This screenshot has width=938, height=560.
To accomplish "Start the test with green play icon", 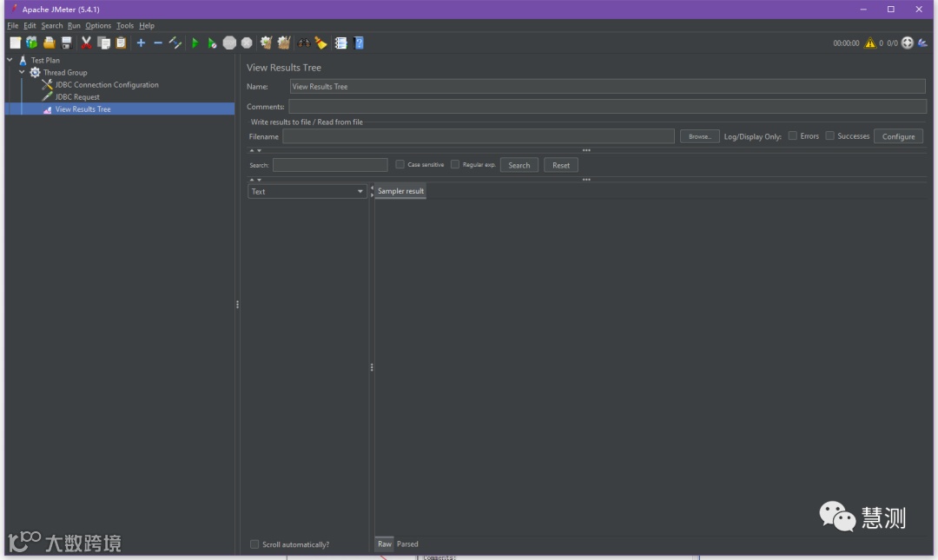I will tap(195, 43).
